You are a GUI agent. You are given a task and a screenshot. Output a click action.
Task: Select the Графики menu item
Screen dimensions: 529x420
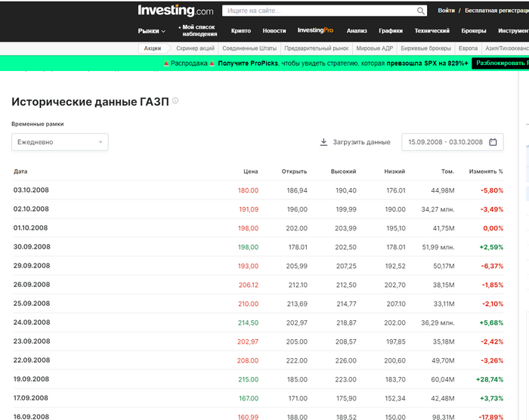[391, 31]
